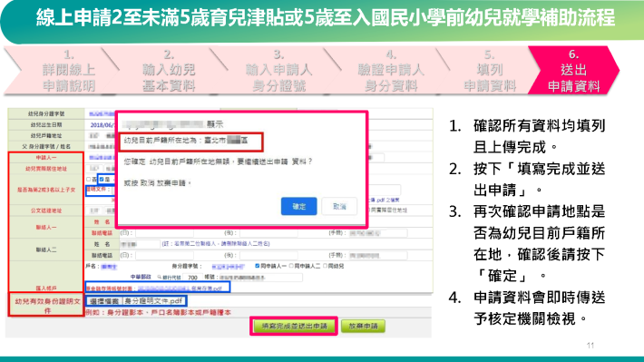Click the green 放棄申請 button
Screen dimensions: 644x362
[363, 327]
